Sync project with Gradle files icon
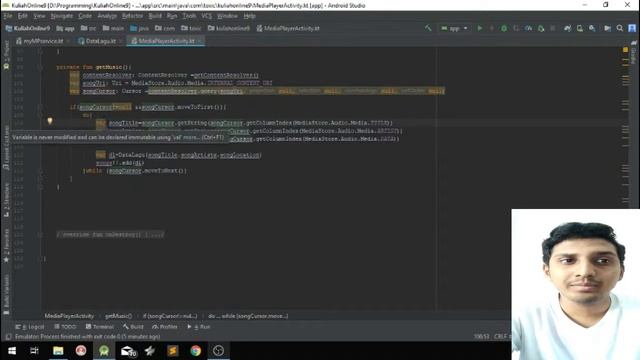Viewport: 640px width, 360px height. 567,28
